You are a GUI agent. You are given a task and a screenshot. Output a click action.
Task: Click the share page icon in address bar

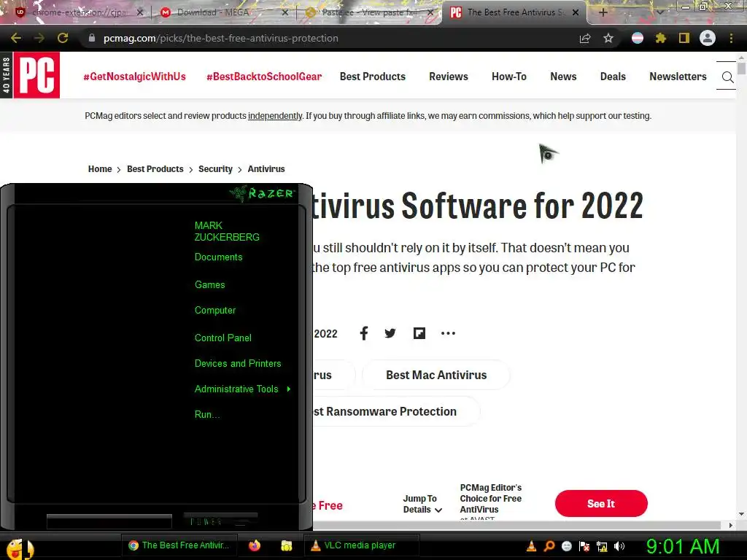pos(585,38)
